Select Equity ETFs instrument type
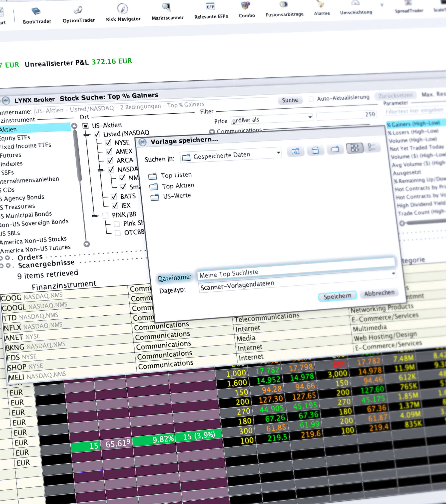Screen dimensions: 446x504 tap(15, 138)
